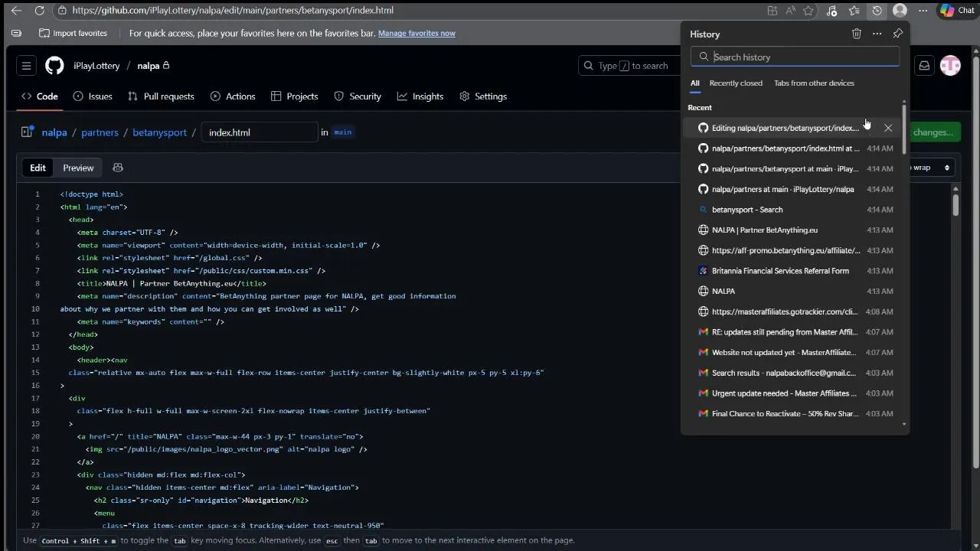The width and height of the screenshot is (980, 551).
Task: Click the betanysport breadcrumb link
Action: (159, 132)
